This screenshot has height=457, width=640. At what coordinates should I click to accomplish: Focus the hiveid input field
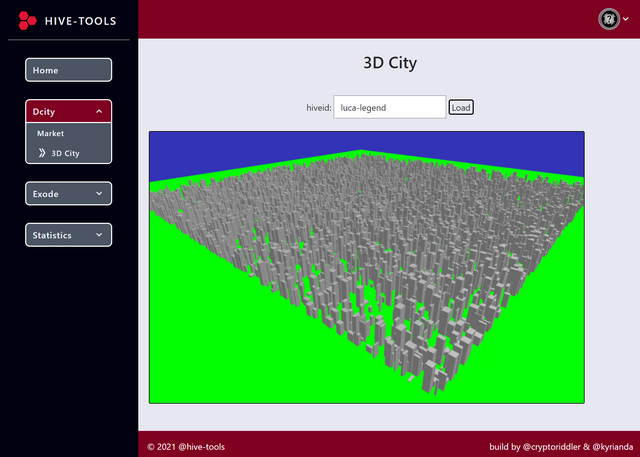tap(389, 107)
